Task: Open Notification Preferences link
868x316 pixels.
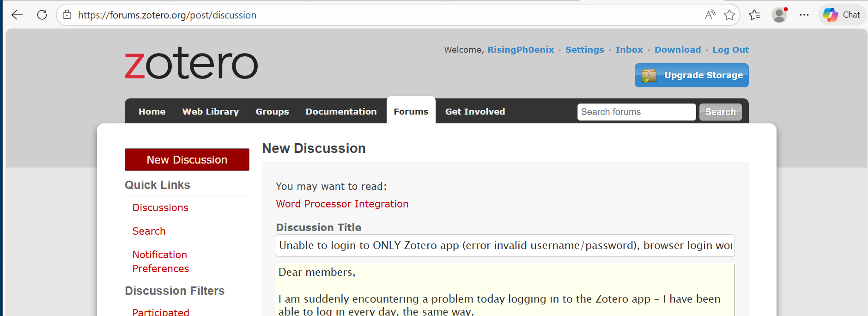Action: (x=160, y=262)
